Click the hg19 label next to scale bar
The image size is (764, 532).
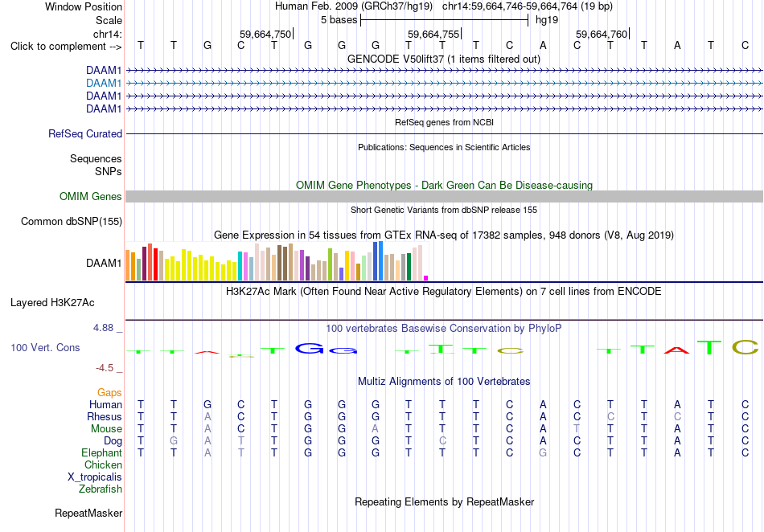click(547, 20)
